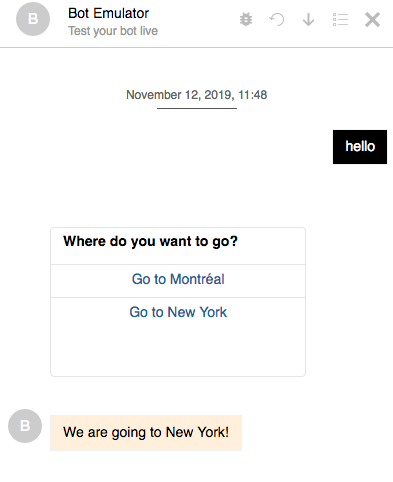Click the empty space left of the hello bubble
Screen dimensions: 393x482
click(x=167, y=147)
